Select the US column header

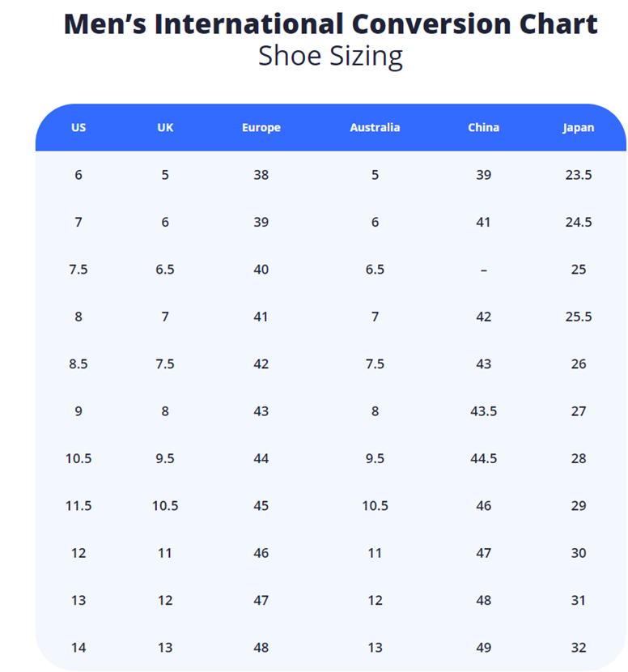tap(78, 128)
